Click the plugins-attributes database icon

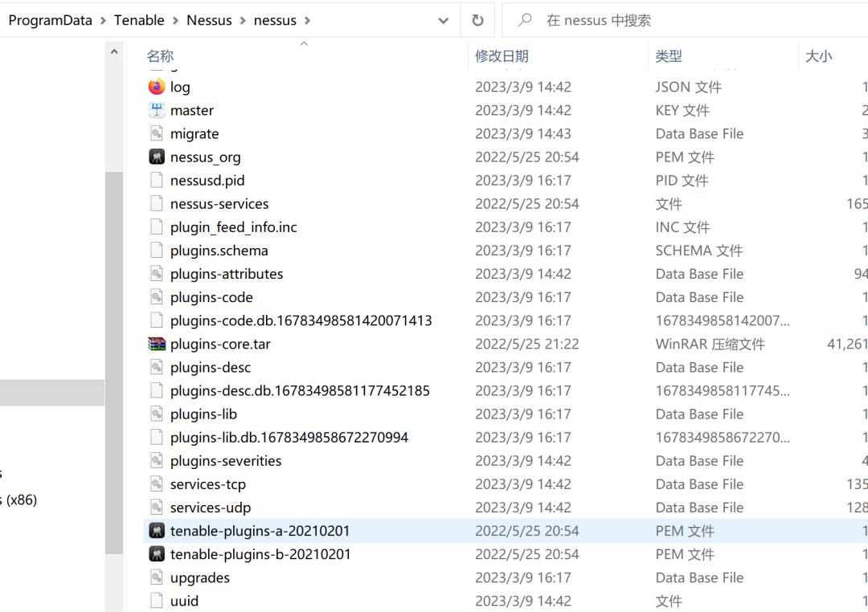point(157,274)
